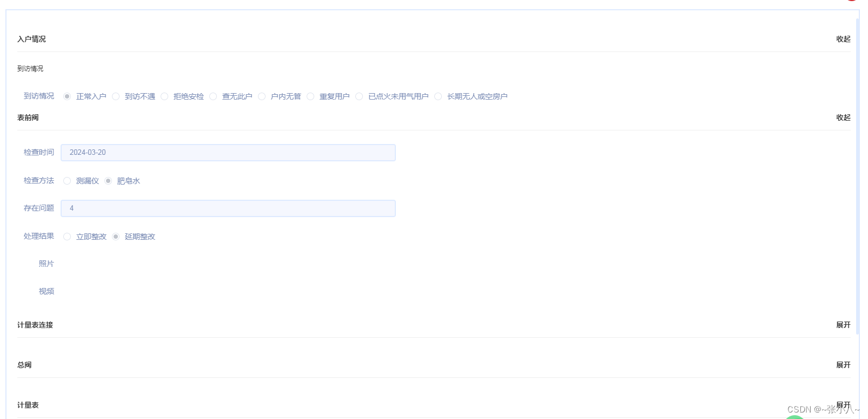Click the 表前阀 section title
This screenshot has width=868, height=419.
(x=28, y=117)
